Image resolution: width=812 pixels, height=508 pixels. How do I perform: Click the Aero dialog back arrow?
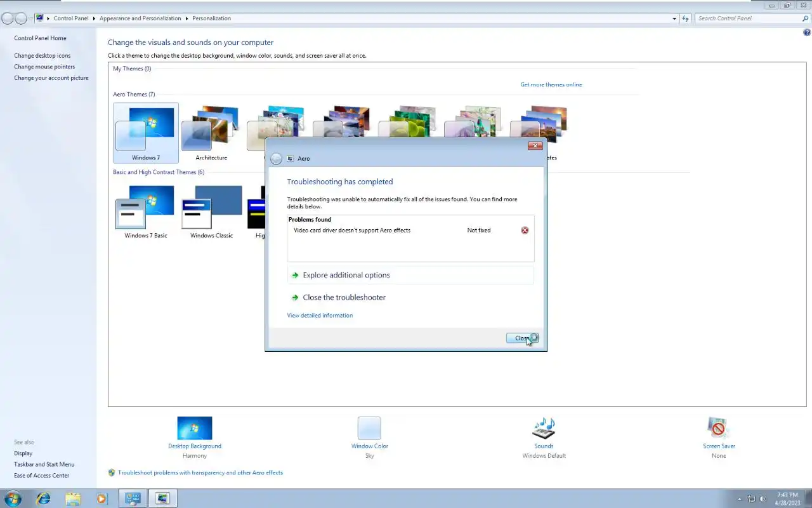[276, 159]
